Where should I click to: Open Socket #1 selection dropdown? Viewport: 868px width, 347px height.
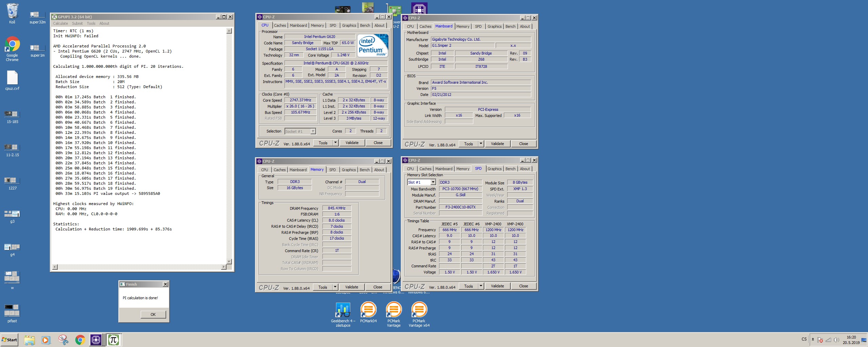click(313, 131)
